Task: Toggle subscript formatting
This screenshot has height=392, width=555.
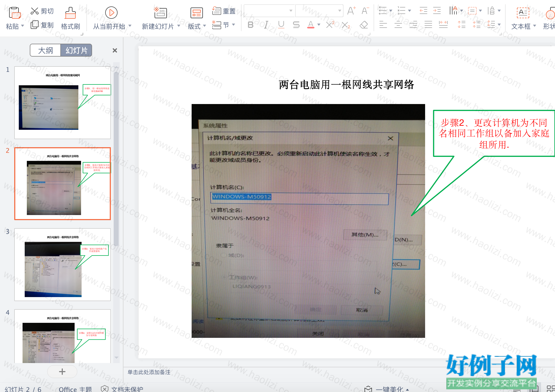Action: [346, 25]
